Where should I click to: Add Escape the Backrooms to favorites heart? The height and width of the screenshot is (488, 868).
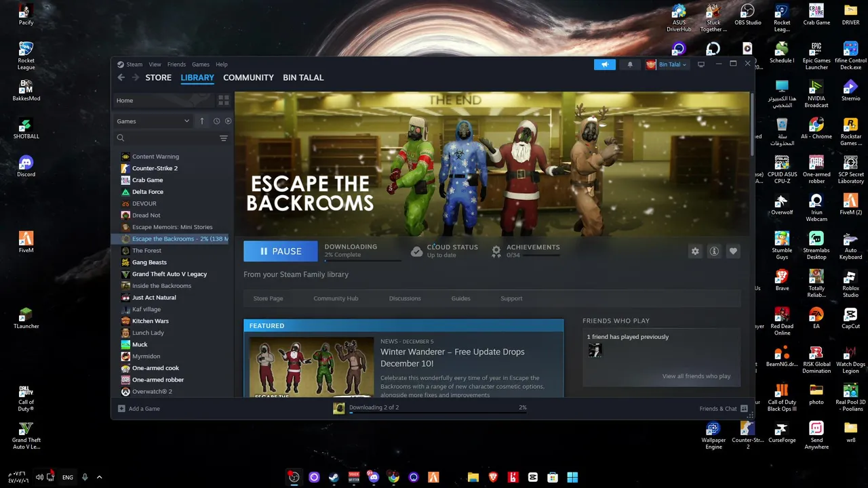(x=733, y=251)
